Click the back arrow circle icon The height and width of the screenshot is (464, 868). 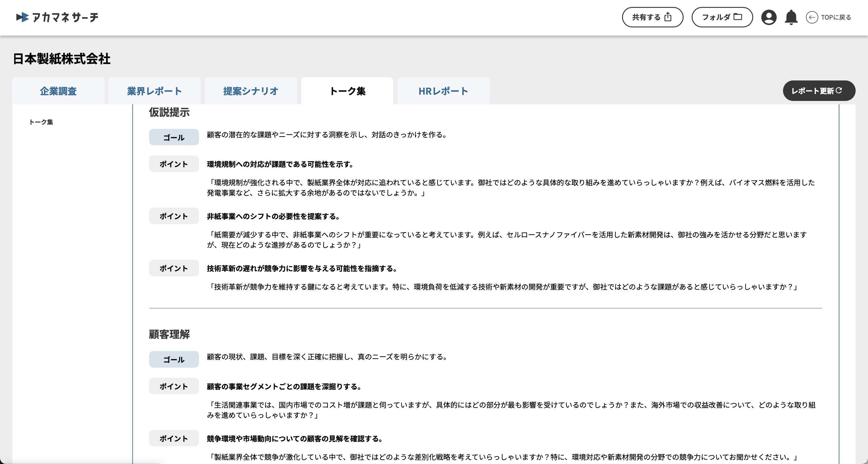pos(811,17)
